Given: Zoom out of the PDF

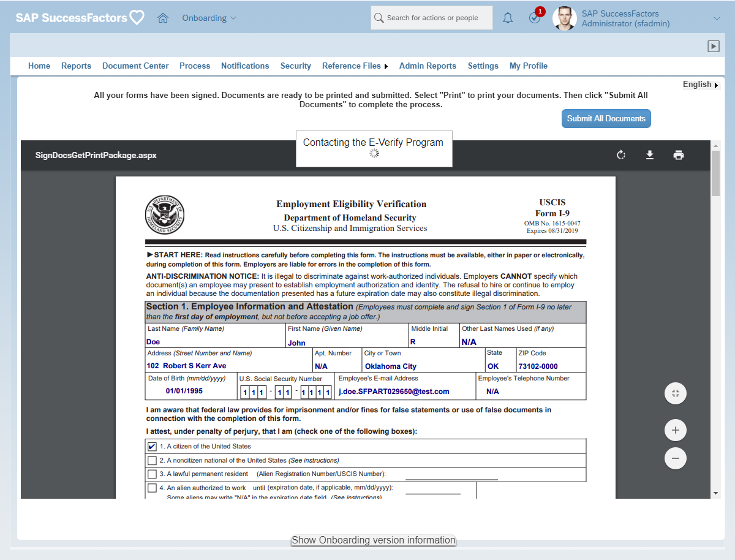Looking at the screenshot, I should (x=676, y=458).
